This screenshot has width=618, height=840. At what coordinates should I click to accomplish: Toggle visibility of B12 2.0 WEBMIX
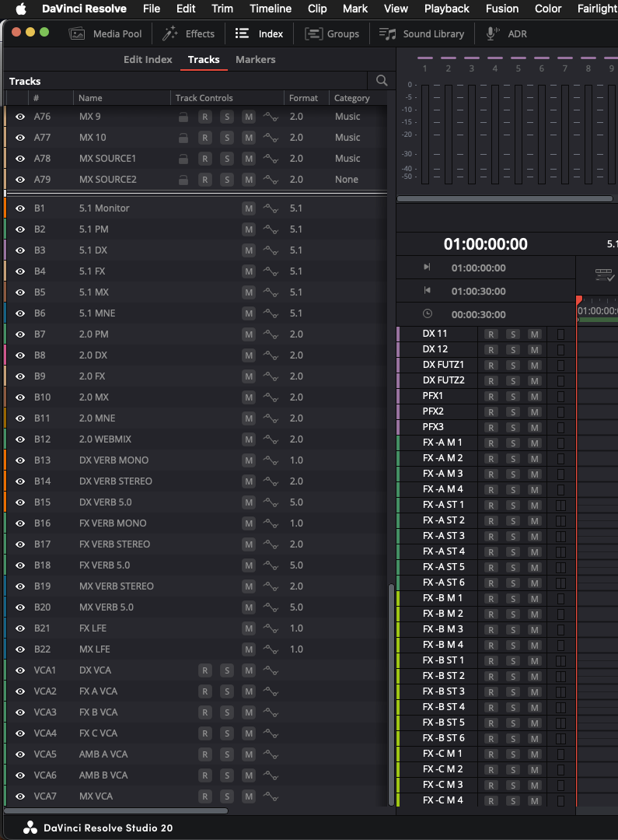point(19,439)
